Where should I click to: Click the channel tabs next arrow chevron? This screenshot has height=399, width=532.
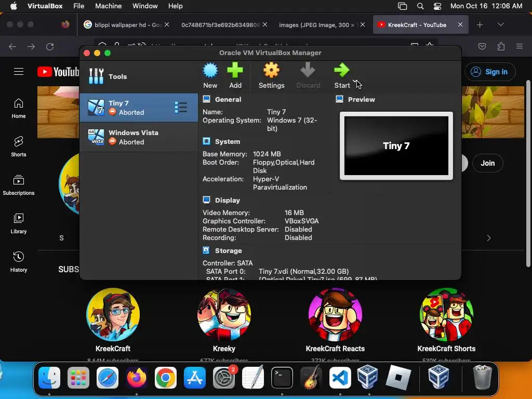488,238
